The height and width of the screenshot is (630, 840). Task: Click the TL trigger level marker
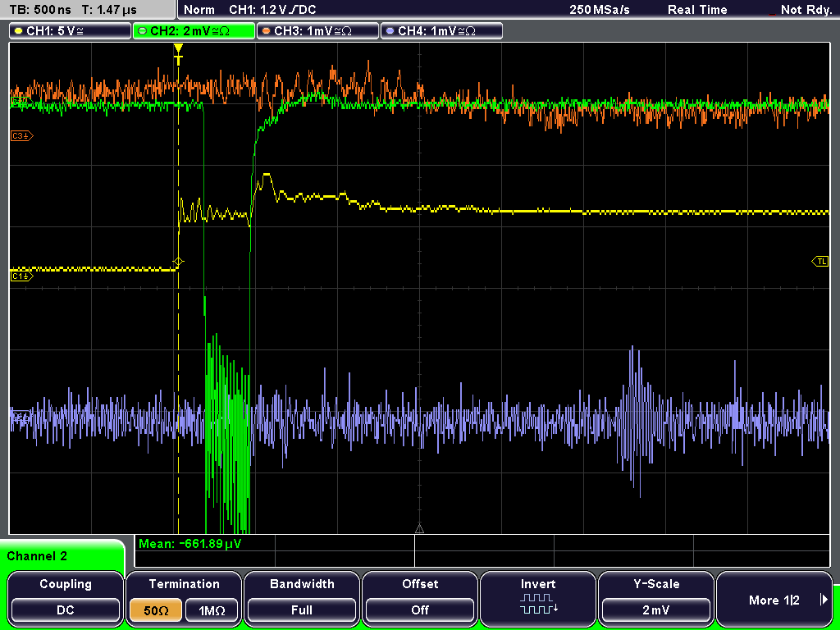coord(820,262)
